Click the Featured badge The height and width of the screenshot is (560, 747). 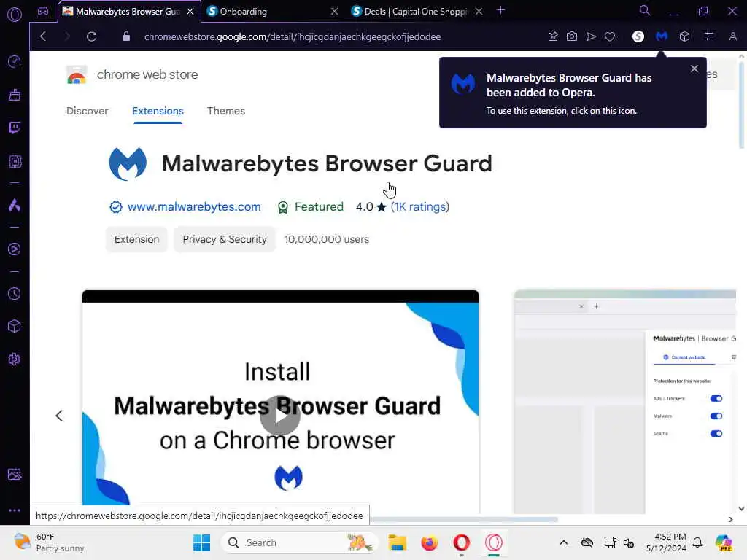pyautogui.click(x=311, y=206)
